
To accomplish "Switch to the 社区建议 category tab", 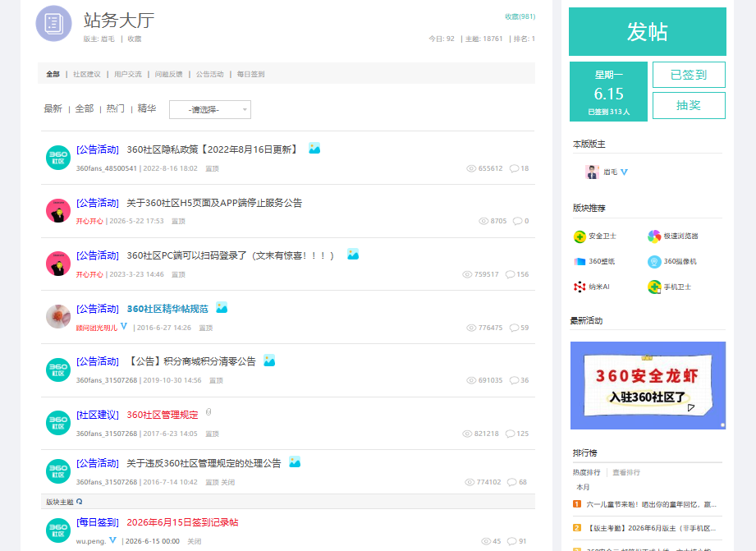I will [x=87, y=74].
